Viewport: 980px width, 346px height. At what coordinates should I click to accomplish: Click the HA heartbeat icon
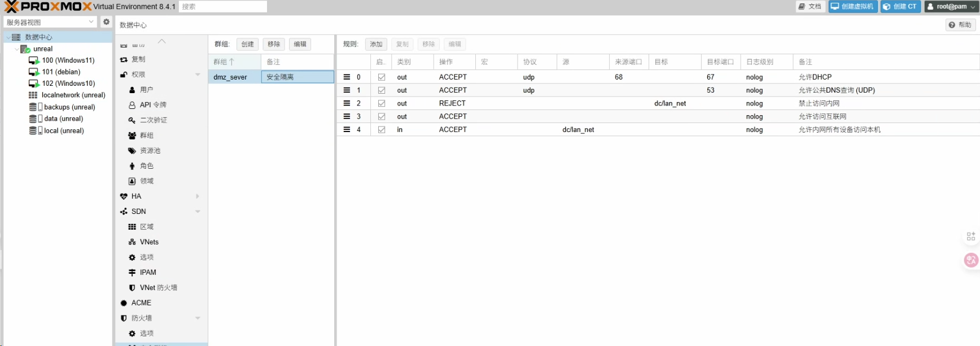point(124,196)
